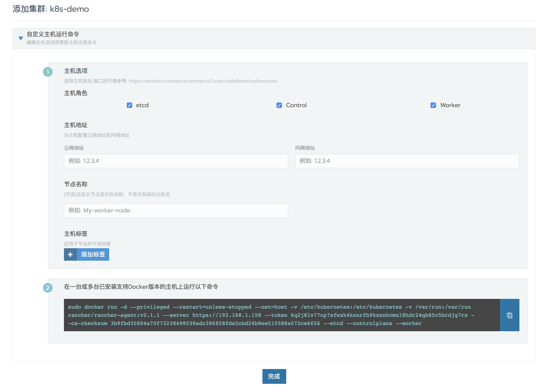Viewport: 551px width, 392px height.
Task: Click the 添加集群: k8s-demo page title
Action: [51, 9]
